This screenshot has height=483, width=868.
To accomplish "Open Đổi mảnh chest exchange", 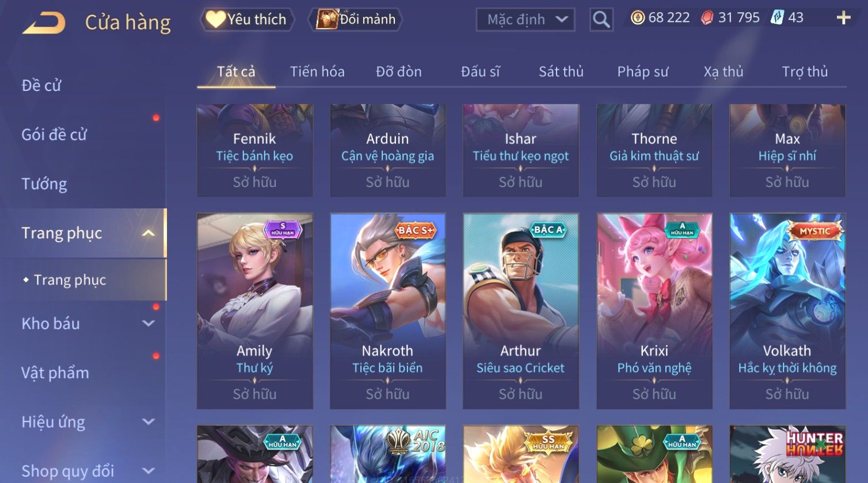I will click(356, 20).
